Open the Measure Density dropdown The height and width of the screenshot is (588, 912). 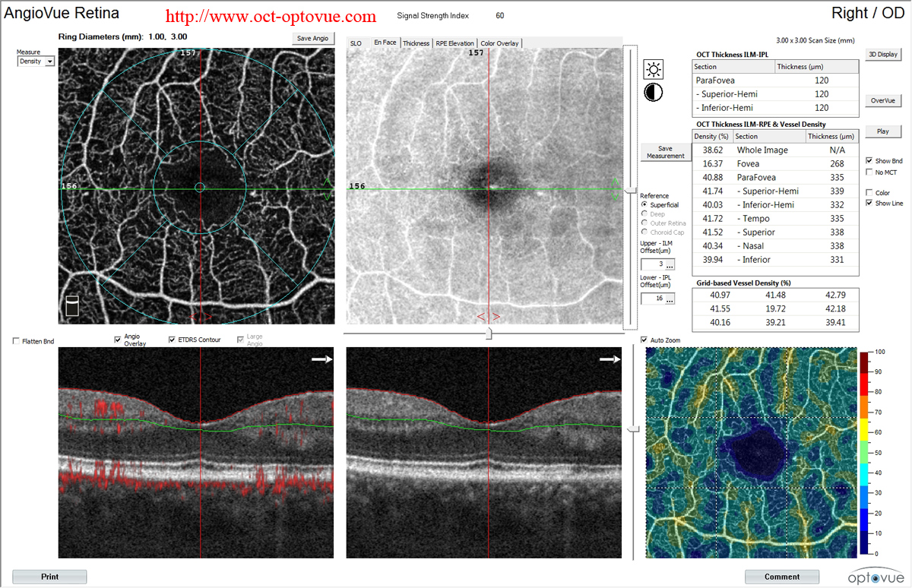pyautogui.click(x=36, y=61)
